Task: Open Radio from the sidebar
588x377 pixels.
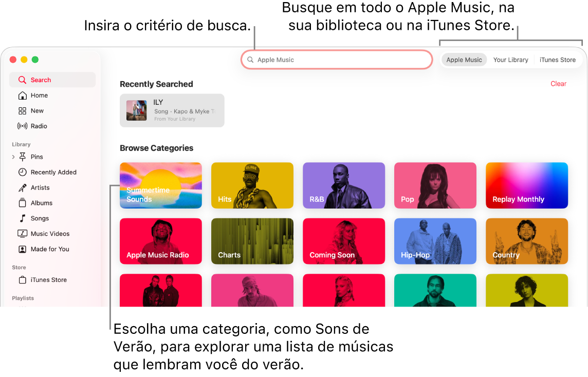Action: [x=40, y=126]
